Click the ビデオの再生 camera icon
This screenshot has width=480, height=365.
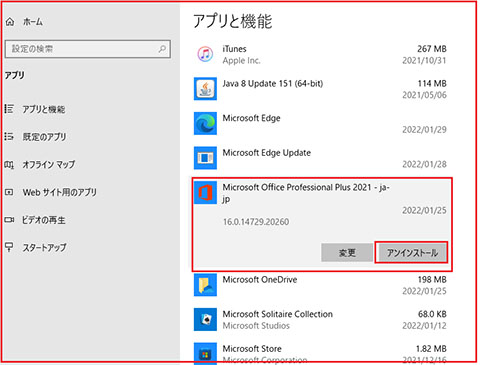9,220
